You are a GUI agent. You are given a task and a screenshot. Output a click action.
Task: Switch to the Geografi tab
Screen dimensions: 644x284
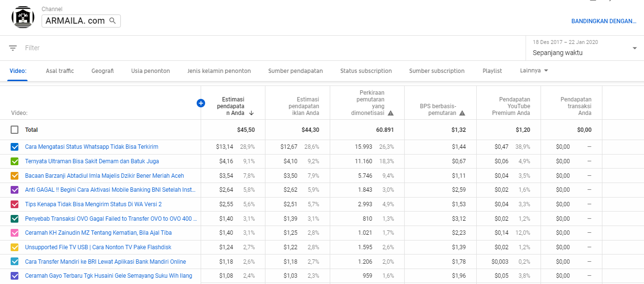pyautogui.click(x=102, y=70)
